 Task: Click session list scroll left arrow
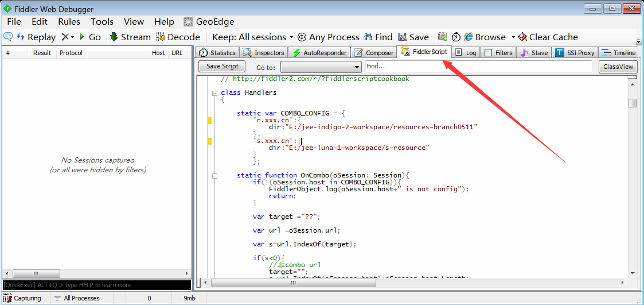click(6, 273)
